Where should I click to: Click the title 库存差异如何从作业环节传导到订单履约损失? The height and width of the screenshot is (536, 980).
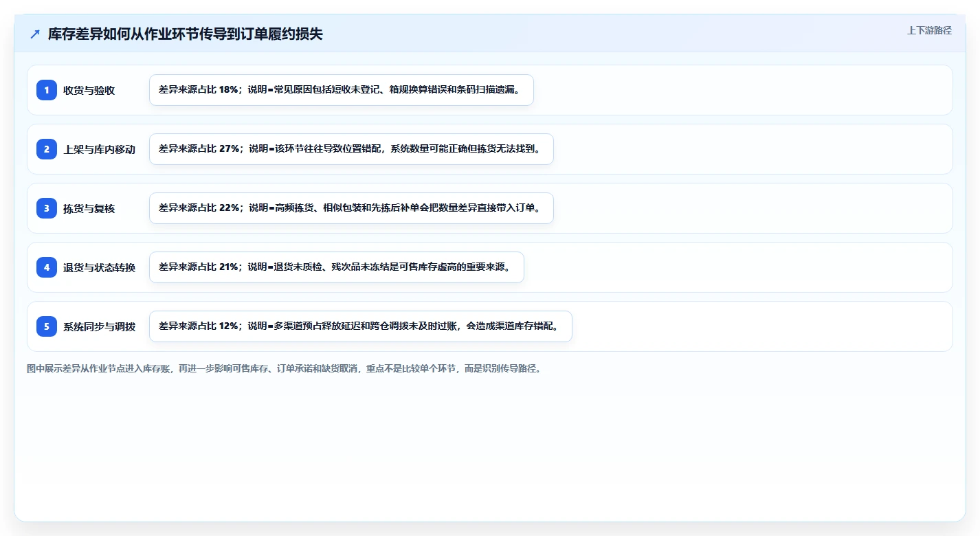click(x=185, y=34)
